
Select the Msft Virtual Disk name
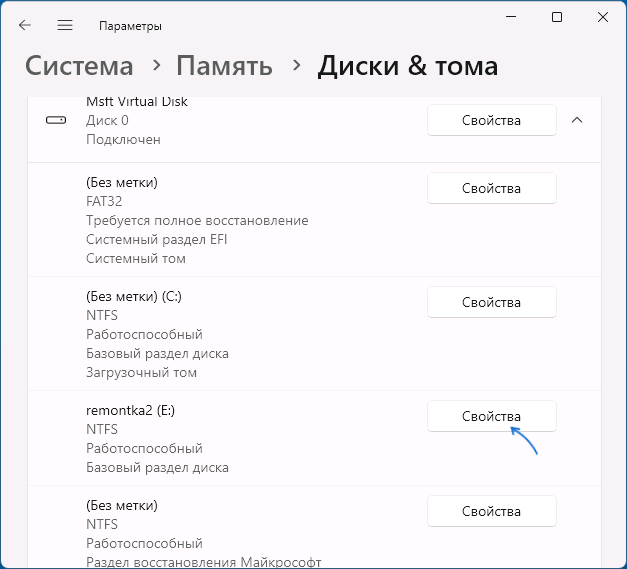point(137,102)
